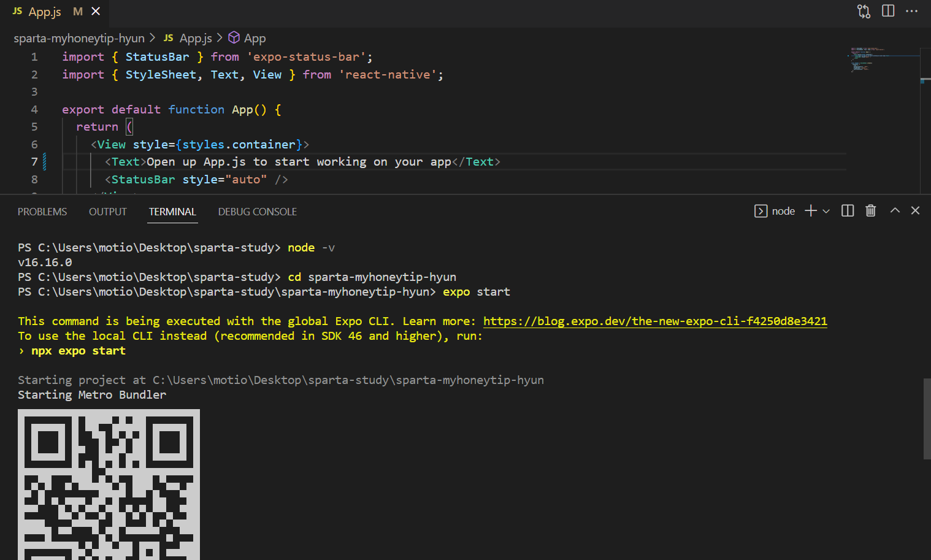
Task: Click 'cd sparta-myhoneytip-hyun' command in terminal
Action: tap(372, 277)
